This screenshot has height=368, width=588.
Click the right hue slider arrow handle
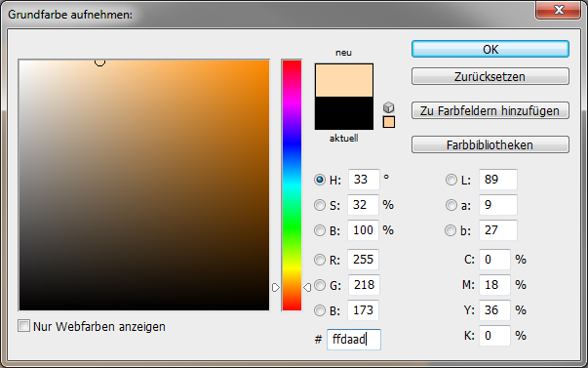coord(307,288)
